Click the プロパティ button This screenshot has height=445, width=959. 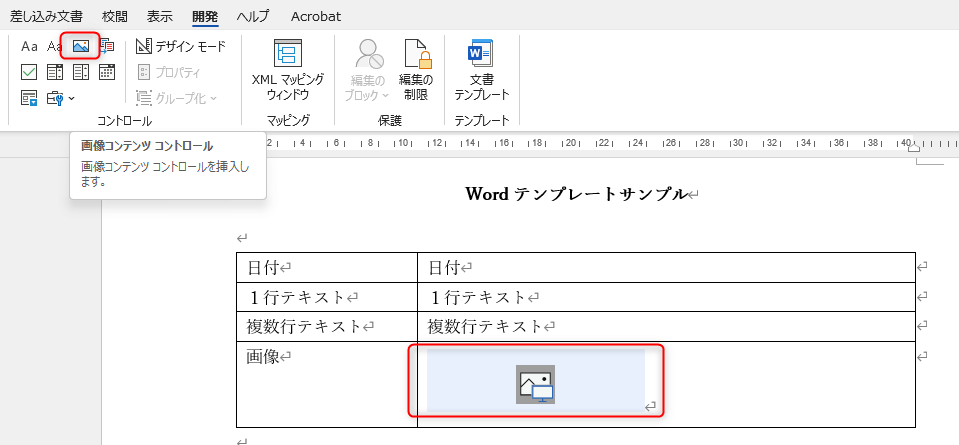[x=169, y=72]
